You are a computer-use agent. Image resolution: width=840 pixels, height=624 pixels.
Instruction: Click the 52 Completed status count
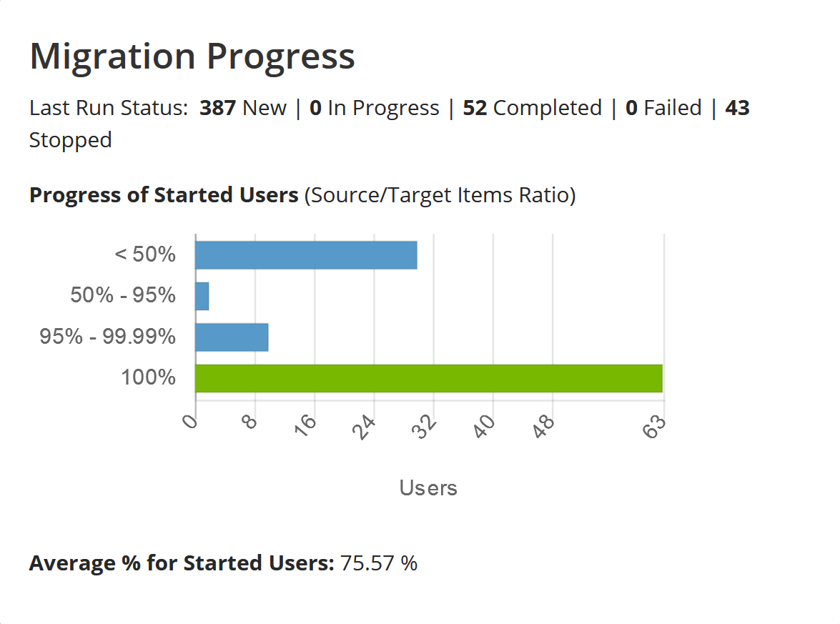click(533, 108)
